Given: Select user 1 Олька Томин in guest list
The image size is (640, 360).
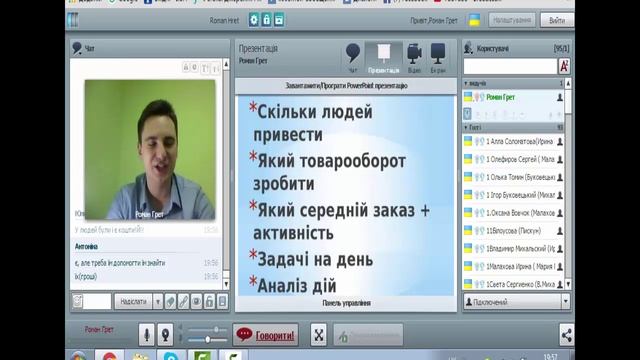Looking at the screenshot, I should click(513, 178).
